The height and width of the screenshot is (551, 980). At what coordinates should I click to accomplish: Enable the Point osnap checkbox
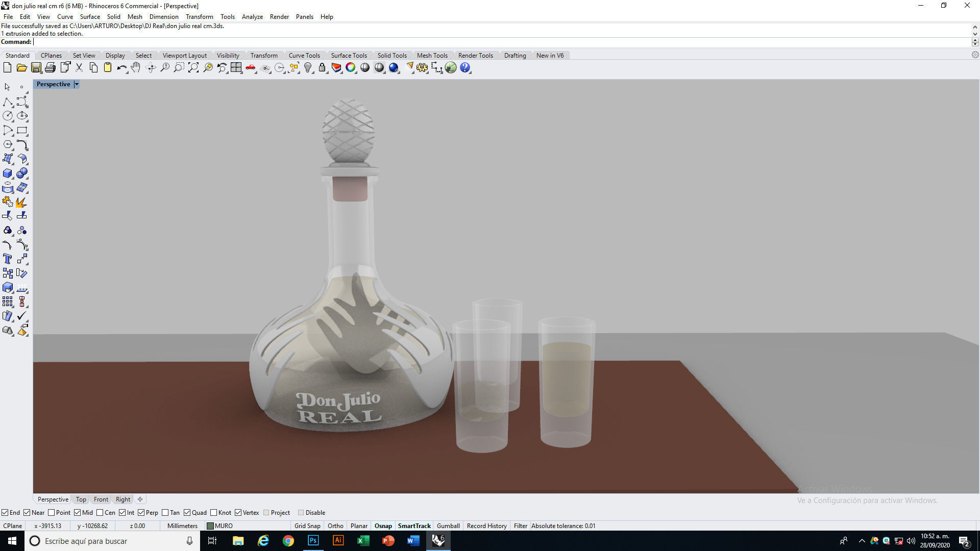51,513
